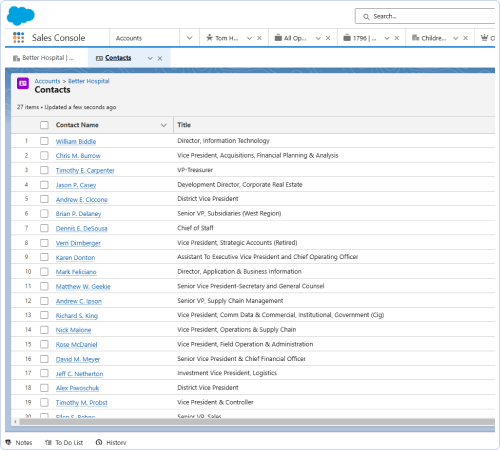Viewport: 500px width, 450px height.
Task: Click 'VP-Treasurer' title cell
Action: pyautogui.click(x=195, y=170)
